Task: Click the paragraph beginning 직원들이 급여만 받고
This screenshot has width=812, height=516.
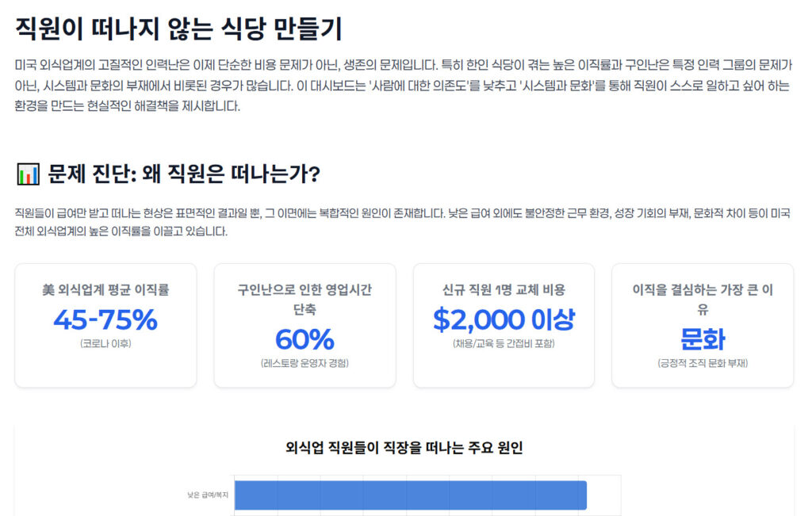Action: (403, 223)
